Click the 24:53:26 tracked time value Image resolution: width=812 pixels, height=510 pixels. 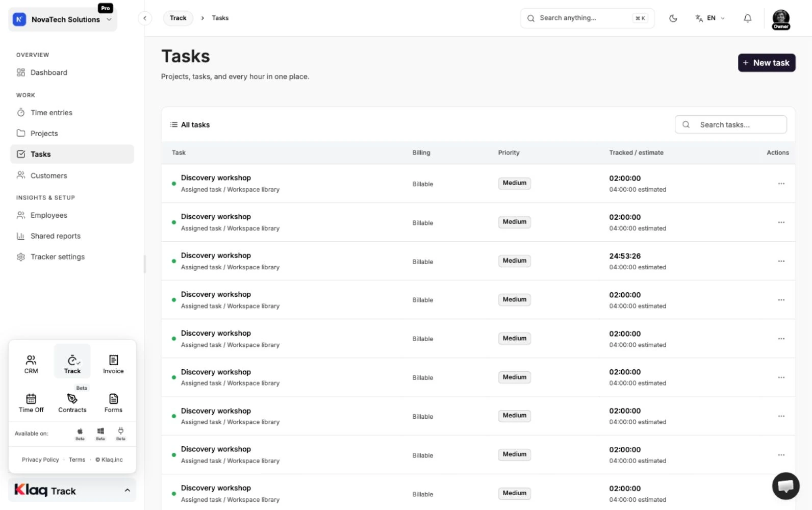click(625, 256)
